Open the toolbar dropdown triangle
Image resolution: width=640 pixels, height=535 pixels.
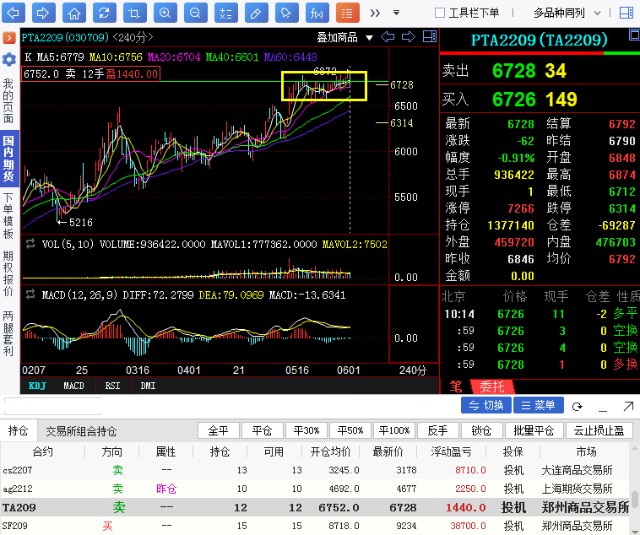tap(396, 13)
